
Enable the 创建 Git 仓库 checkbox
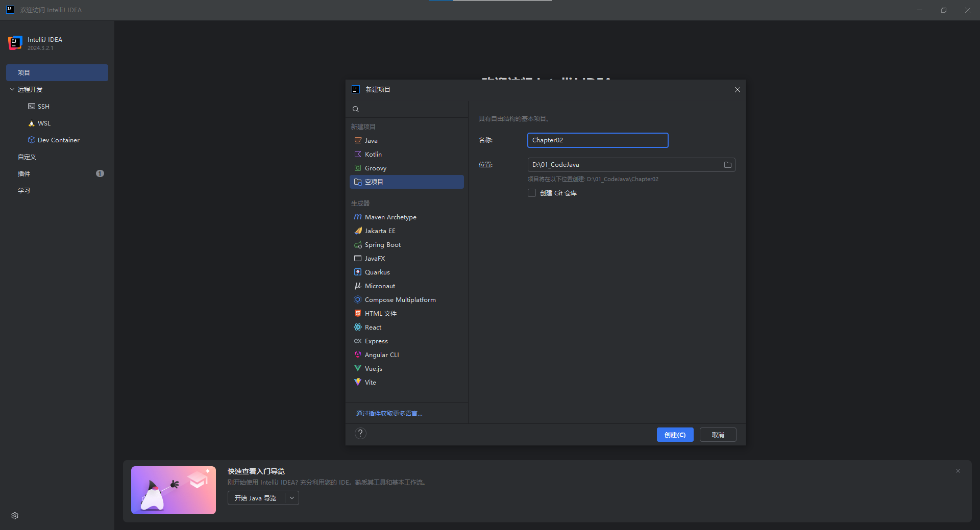532,193
